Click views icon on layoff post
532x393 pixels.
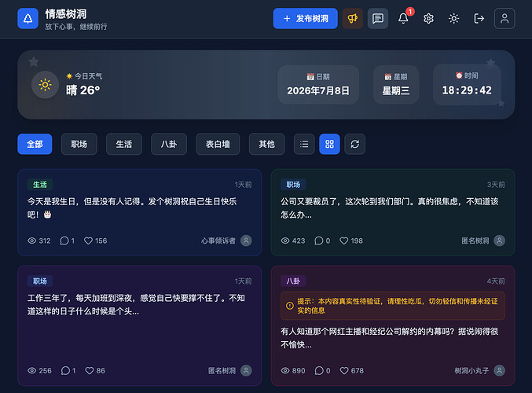(285, 241)
